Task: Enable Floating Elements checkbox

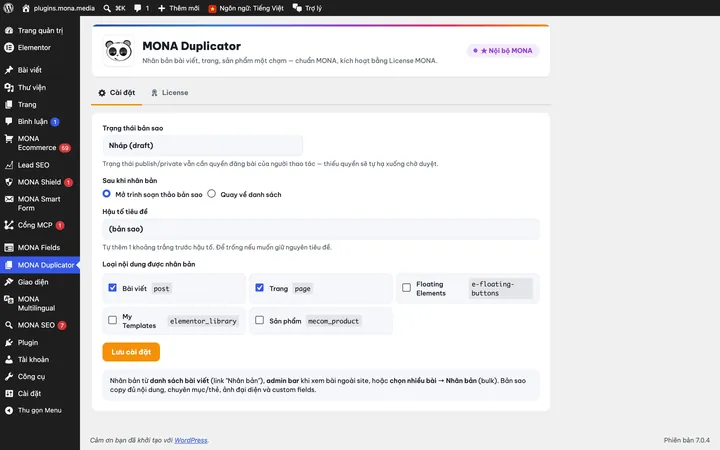Action: click(x=406, y=287)
